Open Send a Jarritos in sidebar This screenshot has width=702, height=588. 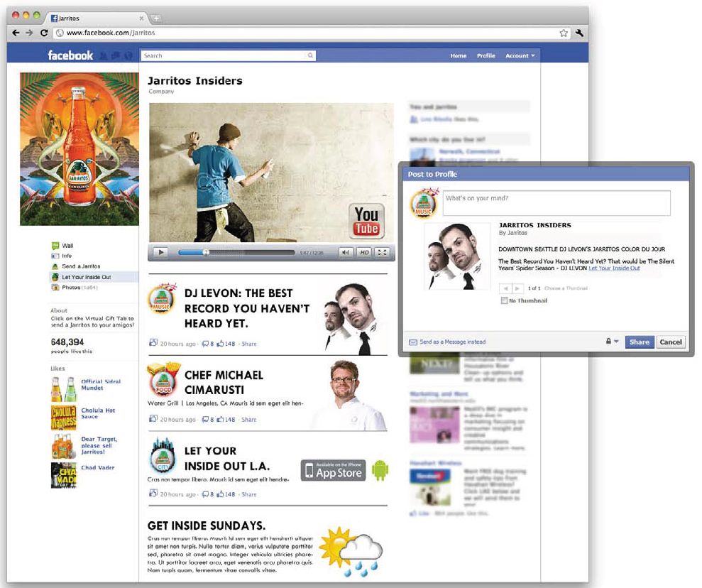point(81,266)
